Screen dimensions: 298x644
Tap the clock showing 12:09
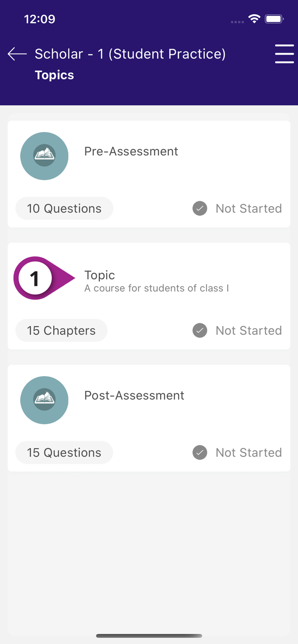tap(40, 18)
